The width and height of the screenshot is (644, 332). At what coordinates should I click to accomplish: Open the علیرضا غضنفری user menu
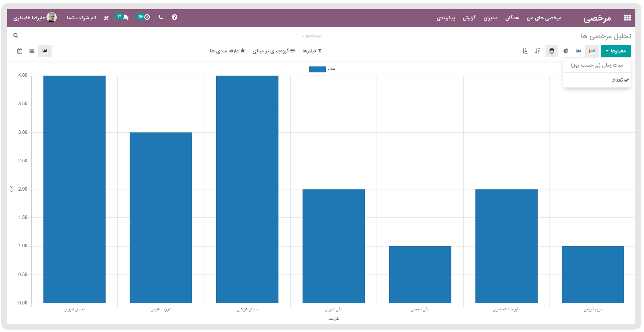click(x=35, y=18)
